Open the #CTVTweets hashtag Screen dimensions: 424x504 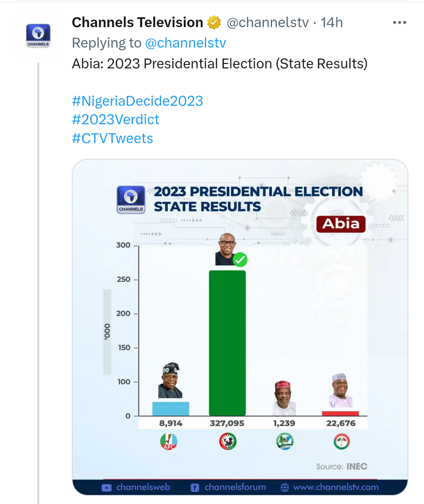click(112, 138)
